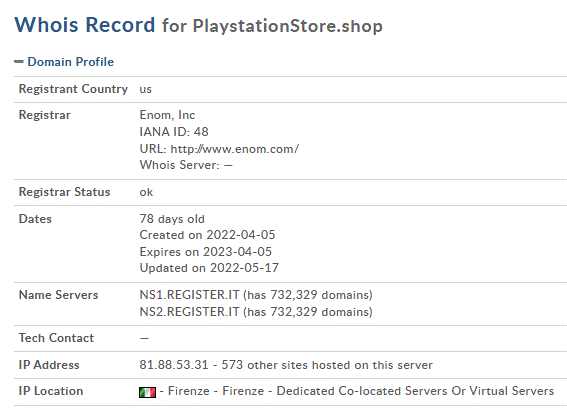The width and height of the screenshot is (567, 411).
Task: Click the 78 days old text
Action: pyautogui.click(x=172, y=219)
